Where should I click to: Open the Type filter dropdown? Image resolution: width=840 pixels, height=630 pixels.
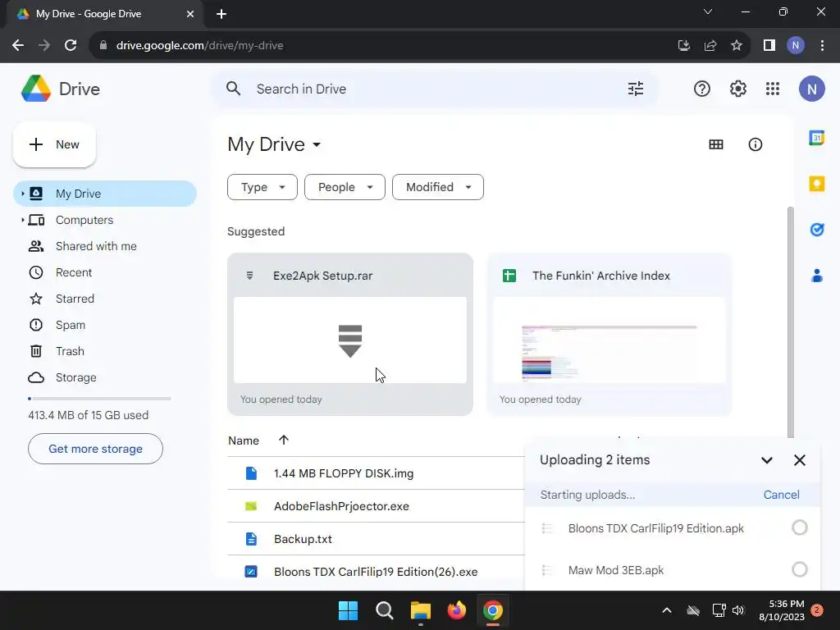262,187
